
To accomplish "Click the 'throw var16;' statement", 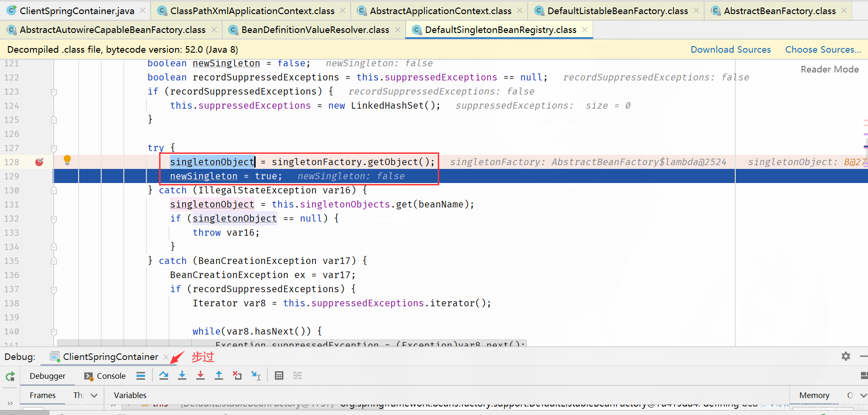I will pyautogui.click(x=226, y=232).
